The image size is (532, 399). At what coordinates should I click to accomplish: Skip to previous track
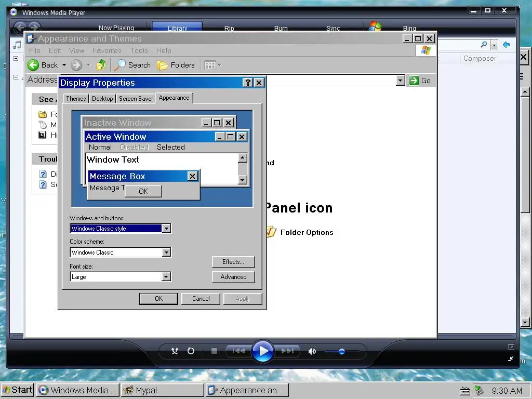[x=238, y=351]
